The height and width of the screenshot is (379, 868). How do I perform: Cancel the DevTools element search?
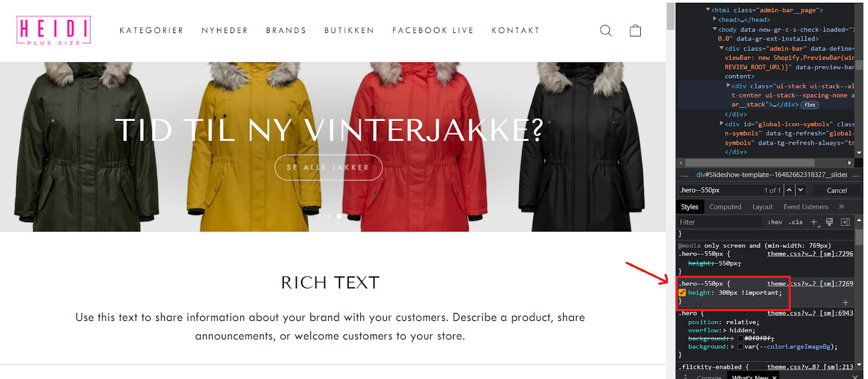(837, 190)
